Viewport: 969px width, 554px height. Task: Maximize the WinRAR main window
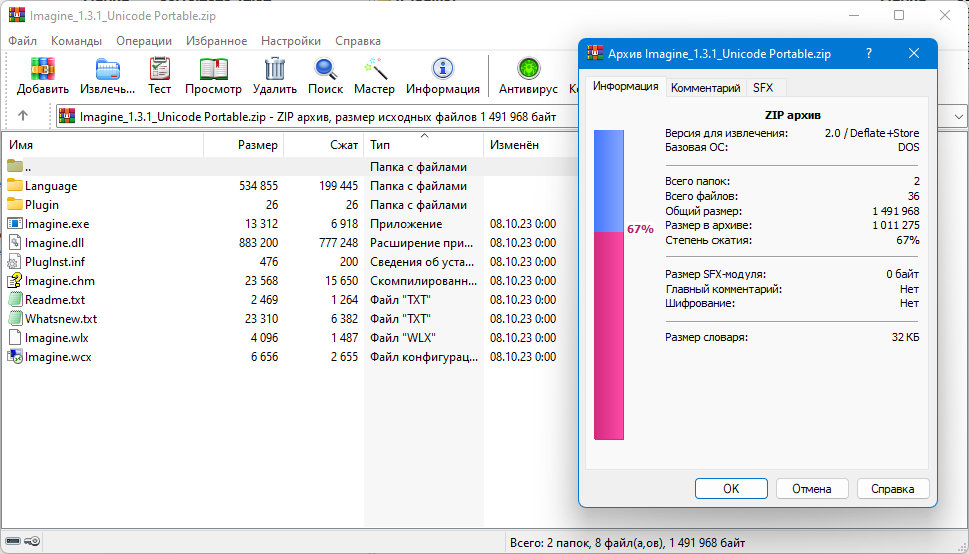click(899, 15)
